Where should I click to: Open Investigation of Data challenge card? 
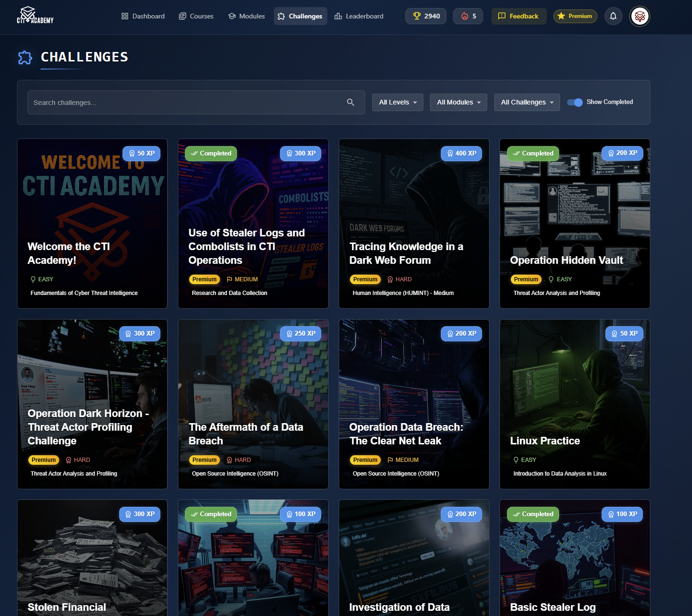coord(414,558)
